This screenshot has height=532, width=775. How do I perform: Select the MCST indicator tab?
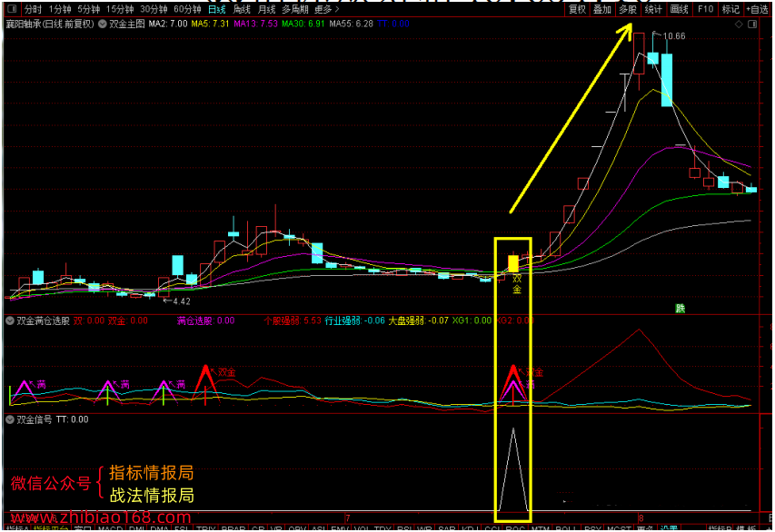point(619,528)
